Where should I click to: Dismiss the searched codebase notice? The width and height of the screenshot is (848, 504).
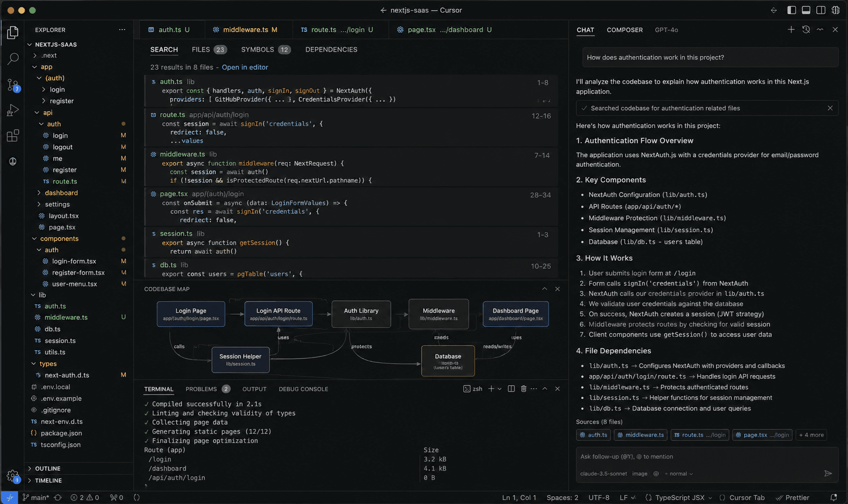(830, 108)
